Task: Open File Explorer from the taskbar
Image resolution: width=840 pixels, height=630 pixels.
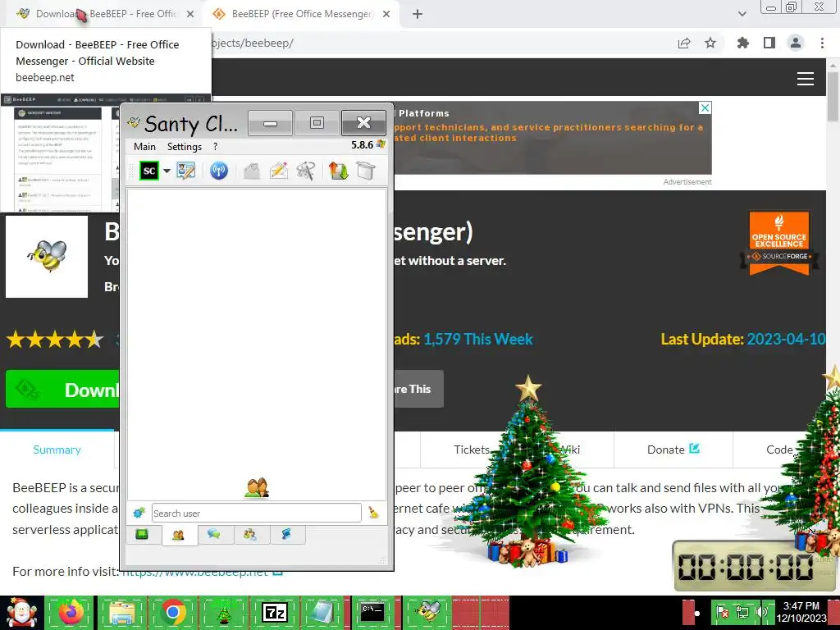Action: tap(122, 612)
